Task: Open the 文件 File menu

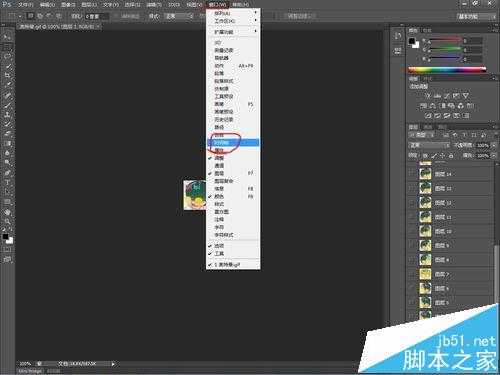Action: (25, 5)
